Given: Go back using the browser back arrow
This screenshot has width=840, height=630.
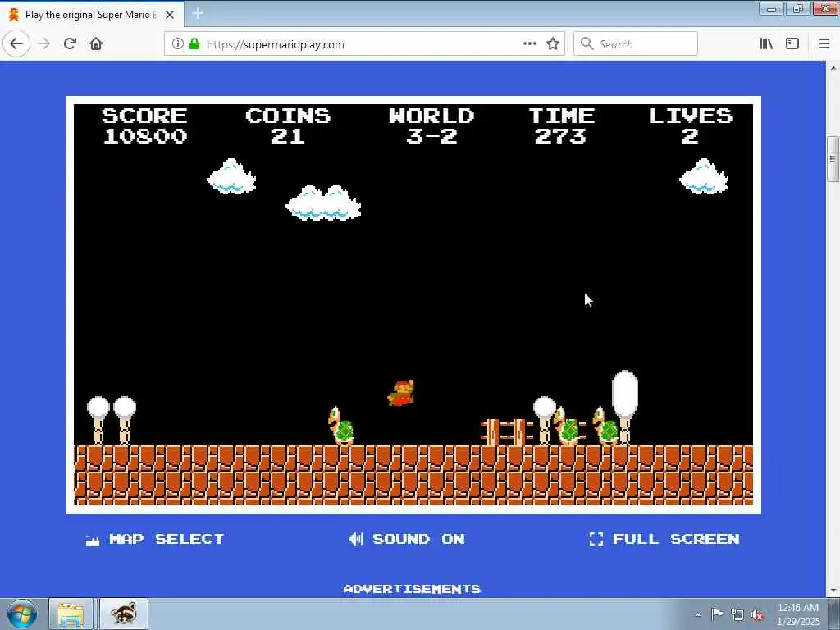Looking at the screenshot, I should 16,44.
